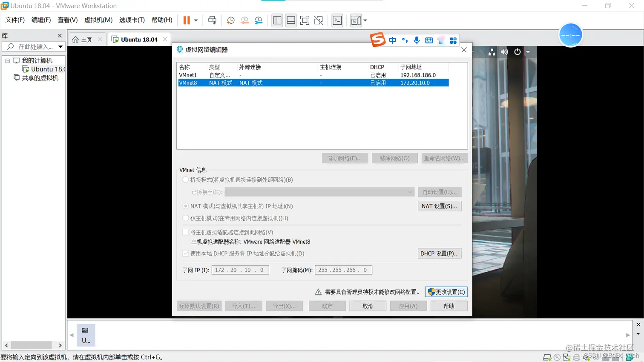Select the host-only mode radio button

186,218
